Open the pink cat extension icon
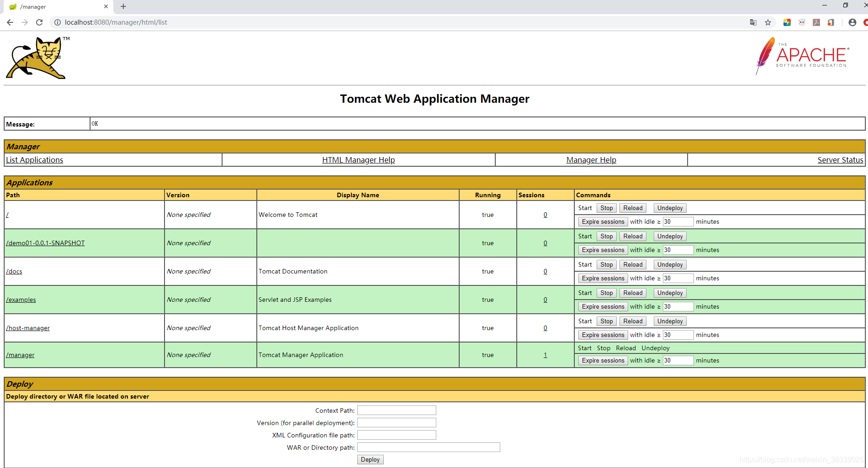 click(802, 22)
